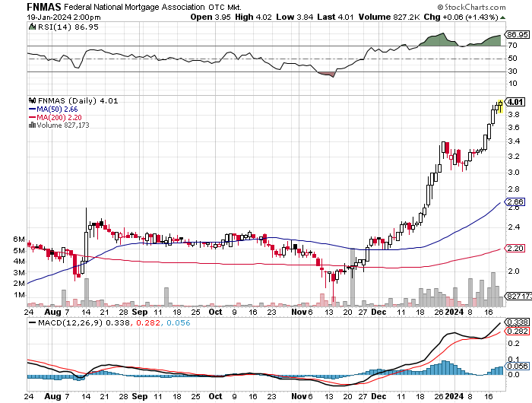Click the 4.01 last price tag on price axis
The height and width of the screenshot is (403, 532).
[x=515, y=102]
